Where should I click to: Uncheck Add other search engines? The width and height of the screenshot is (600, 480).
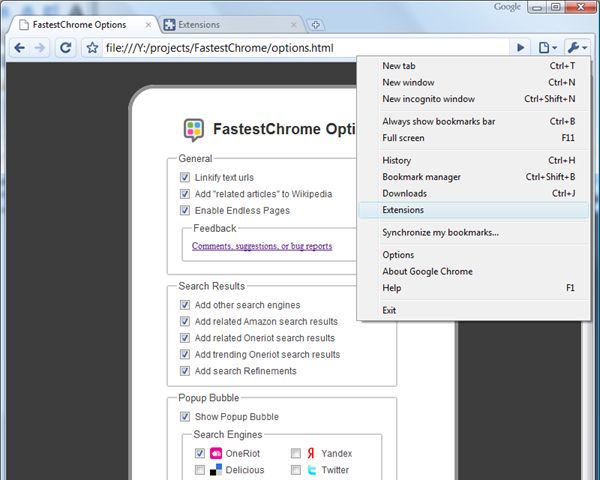pos(185,305)
